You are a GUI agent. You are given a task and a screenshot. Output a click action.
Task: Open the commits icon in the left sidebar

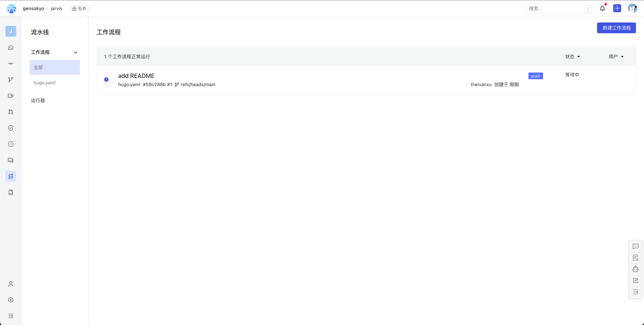coord(11,64)
